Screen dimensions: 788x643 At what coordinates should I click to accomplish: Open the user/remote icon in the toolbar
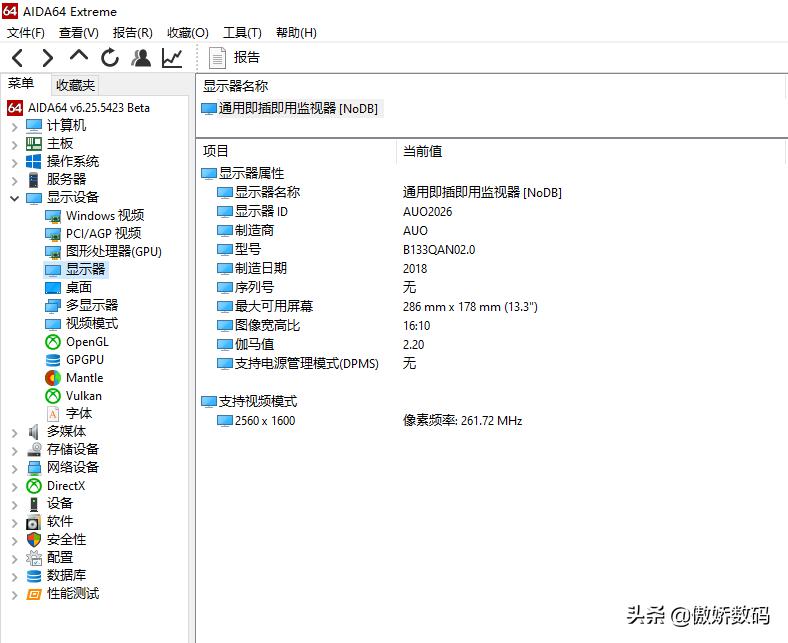click(x=141, y=58)
